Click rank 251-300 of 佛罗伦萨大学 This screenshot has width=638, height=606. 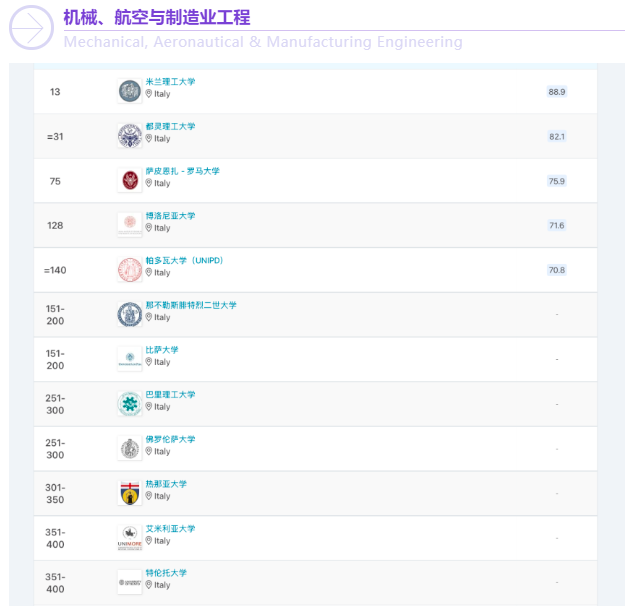(x=55, y=449)
